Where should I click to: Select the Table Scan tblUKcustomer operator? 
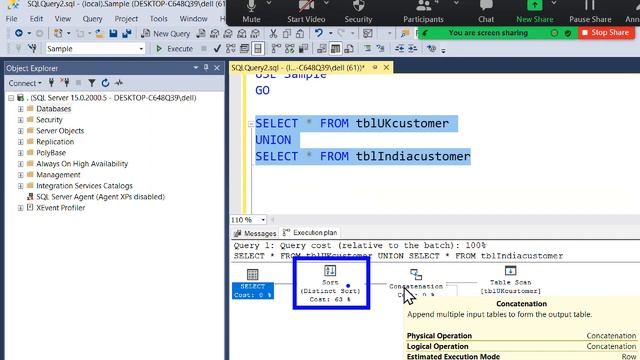click(511, 280)
